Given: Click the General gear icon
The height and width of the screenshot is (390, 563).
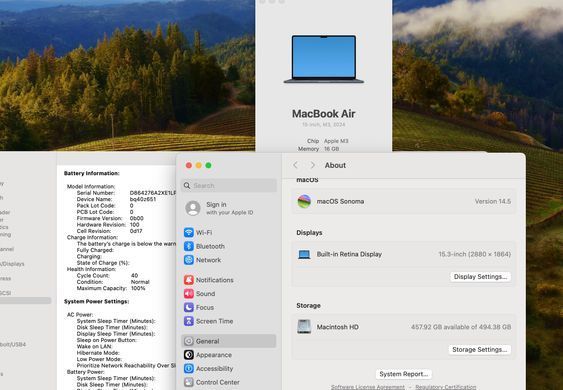Looking at the screenshot, I should coord(189,341).
